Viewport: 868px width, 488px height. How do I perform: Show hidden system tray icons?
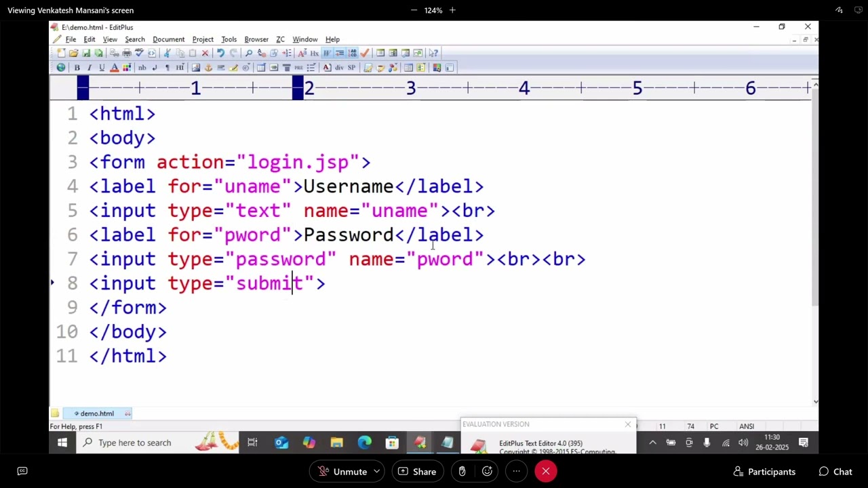652,443
